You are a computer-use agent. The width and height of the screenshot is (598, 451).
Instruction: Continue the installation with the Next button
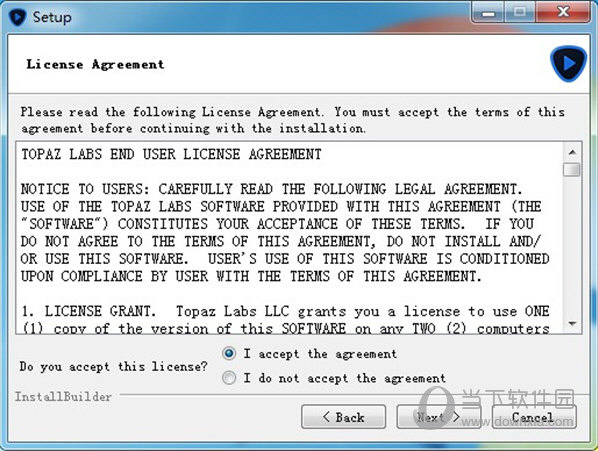coord(439,417)
